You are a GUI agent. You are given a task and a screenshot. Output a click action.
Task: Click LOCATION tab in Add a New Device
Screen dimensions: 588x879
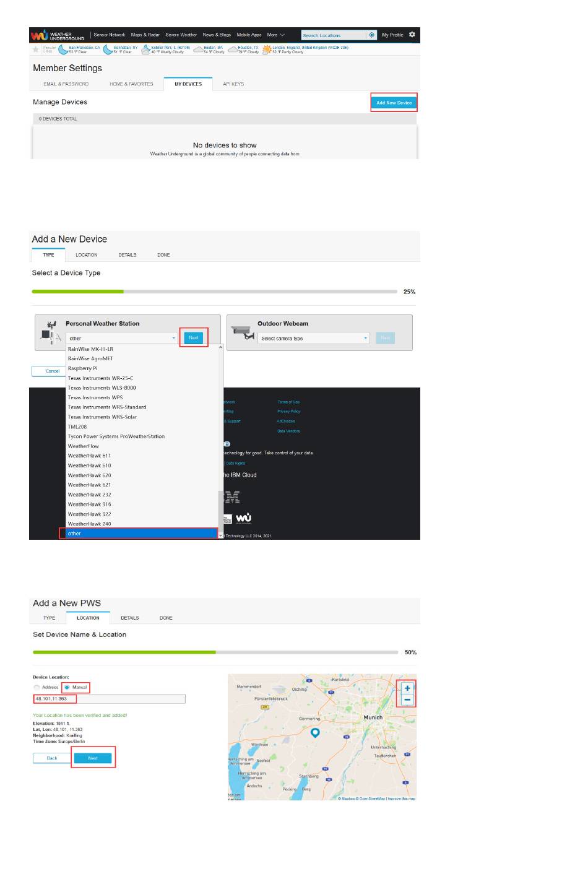pos(87,255)
